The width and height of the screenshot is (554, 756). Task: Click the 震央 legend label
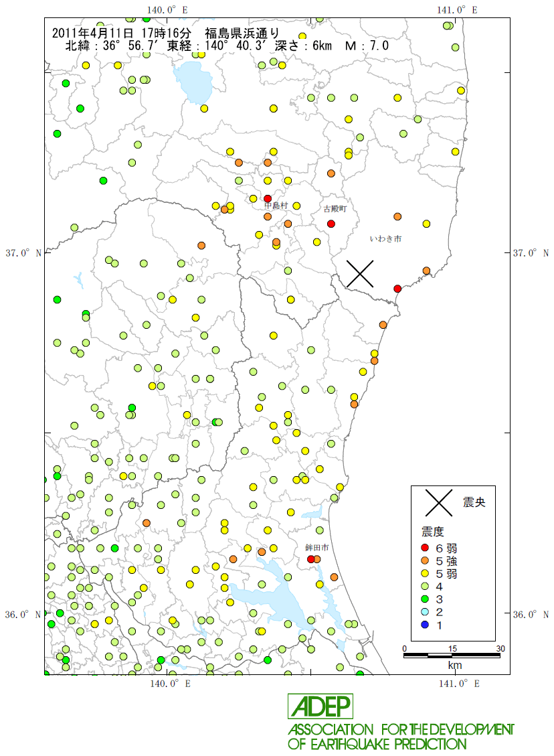[x=474, y=502]
